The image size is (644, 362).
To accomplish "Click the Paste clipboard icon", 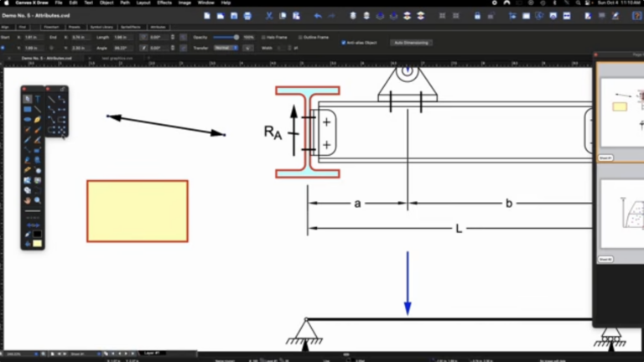I will tap(296, 16).
